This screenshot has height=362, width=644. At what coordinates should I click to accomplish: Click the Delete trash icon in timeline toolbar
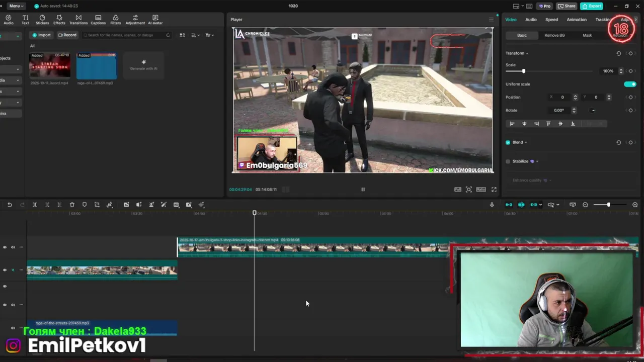click(72, 205)
